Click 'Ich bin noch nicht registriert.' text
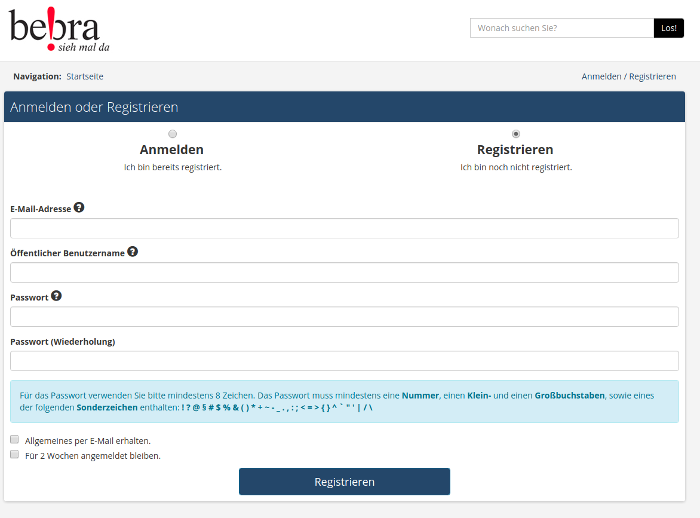 tap(516, 167)
